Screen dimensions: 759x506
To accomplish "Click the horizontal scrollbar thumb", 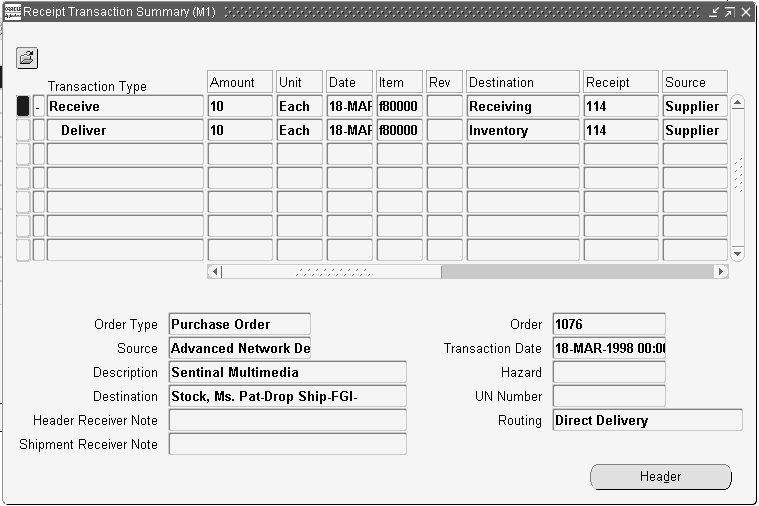I will [332, 272].
